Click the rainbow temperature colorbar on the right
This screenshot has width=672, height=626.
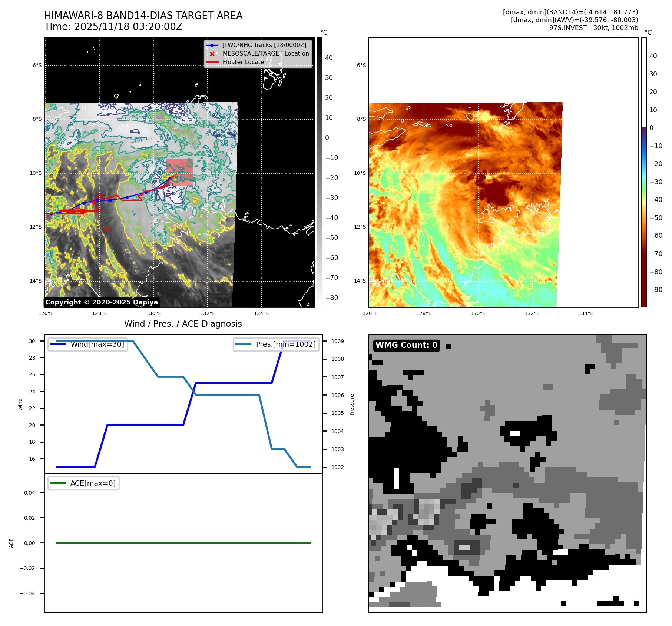644,172
